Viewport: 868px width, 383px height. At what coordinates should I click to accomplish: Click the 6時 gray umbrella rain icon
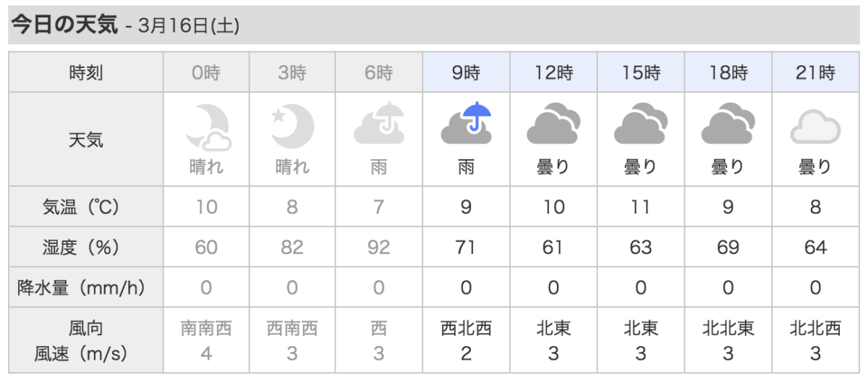[x=379, y=124]
